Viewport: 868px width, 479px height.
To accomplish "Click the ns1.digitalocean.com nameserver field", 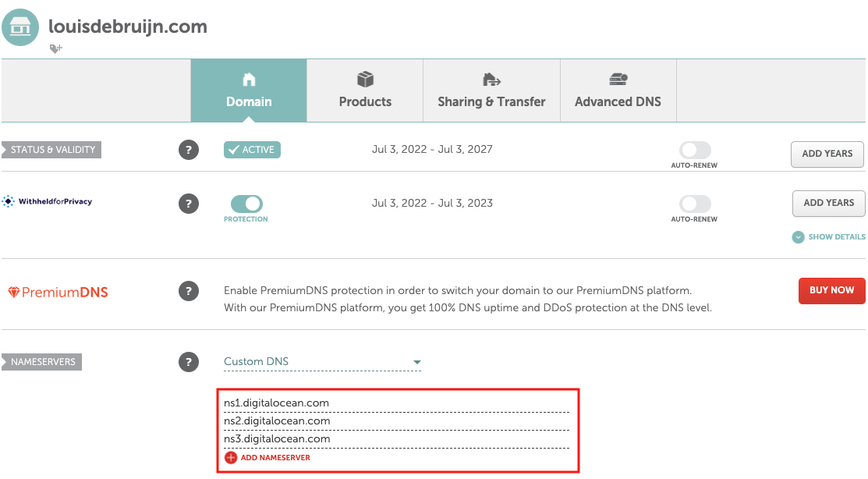I will coord(396,403).
